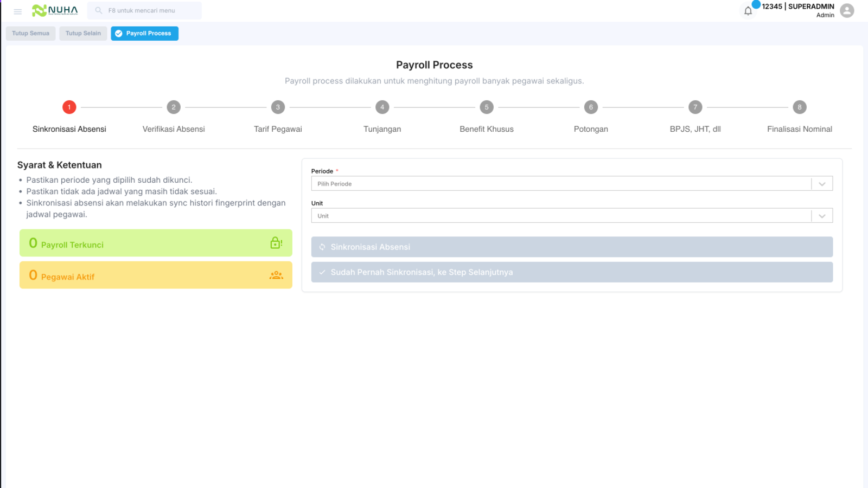Click the Pegawai Aktif people icon
The width and height of the screenshot is (868, 488).
click(x=276, y=275)
